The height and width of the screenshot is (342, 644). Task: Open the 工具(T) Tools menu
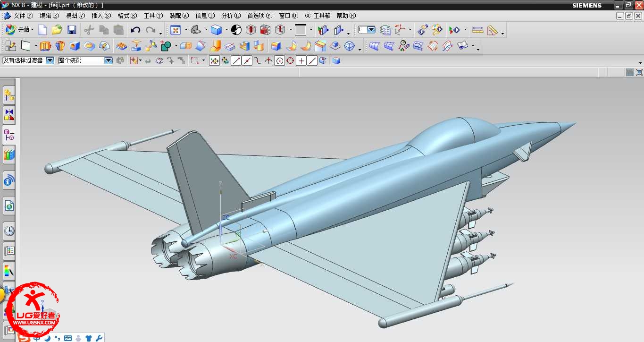[x=153, y=16]
